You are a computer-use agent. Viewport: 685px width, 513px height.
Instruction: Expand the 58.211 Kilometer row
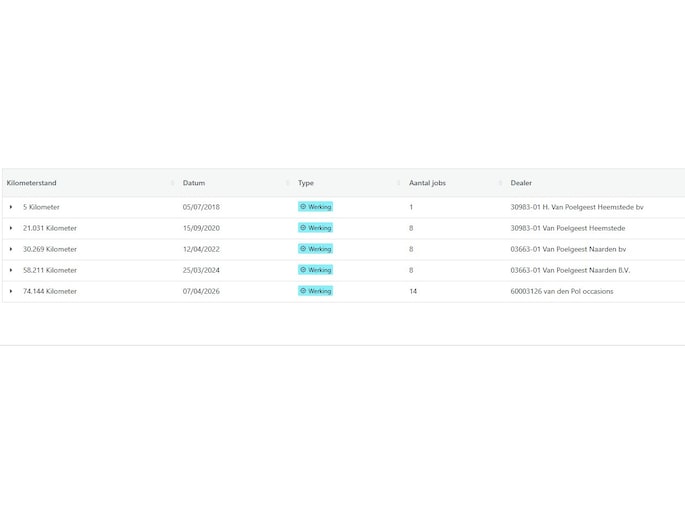point(11,270)
